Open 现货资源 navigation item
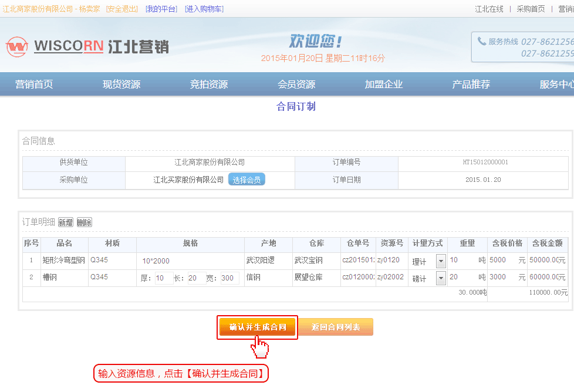 click(121, 84)
